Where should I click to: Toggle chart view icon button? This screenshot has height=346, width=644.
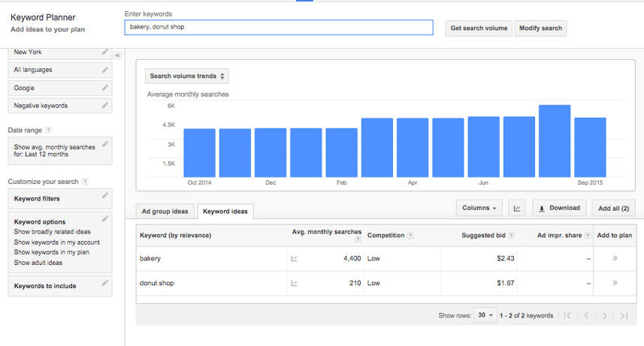click(x=517, y=208)
